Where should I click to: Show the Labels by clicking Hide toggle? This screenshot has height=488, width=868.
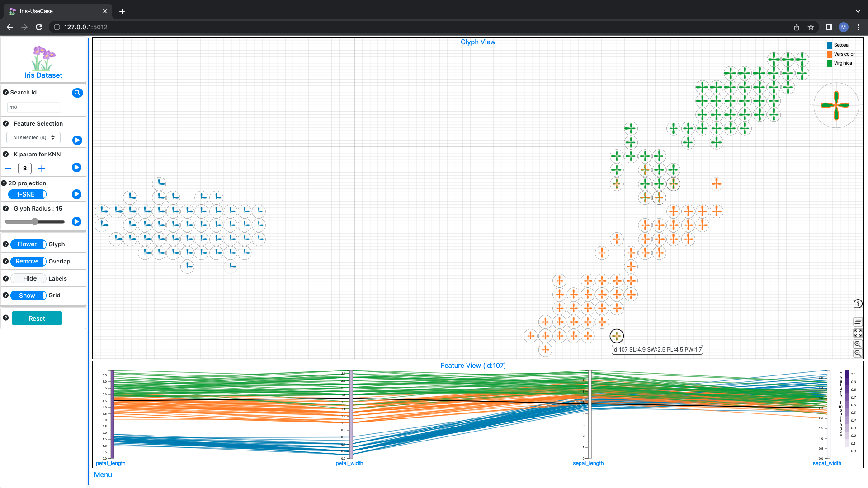coord(28,278)
